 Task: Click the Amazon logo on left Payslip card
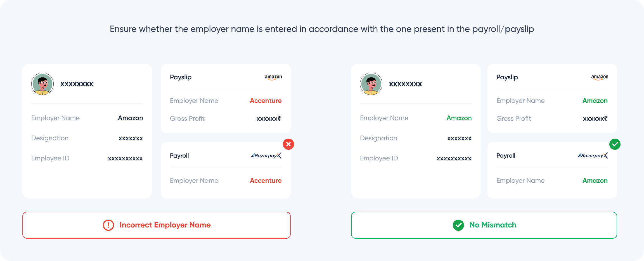[273, 77]
